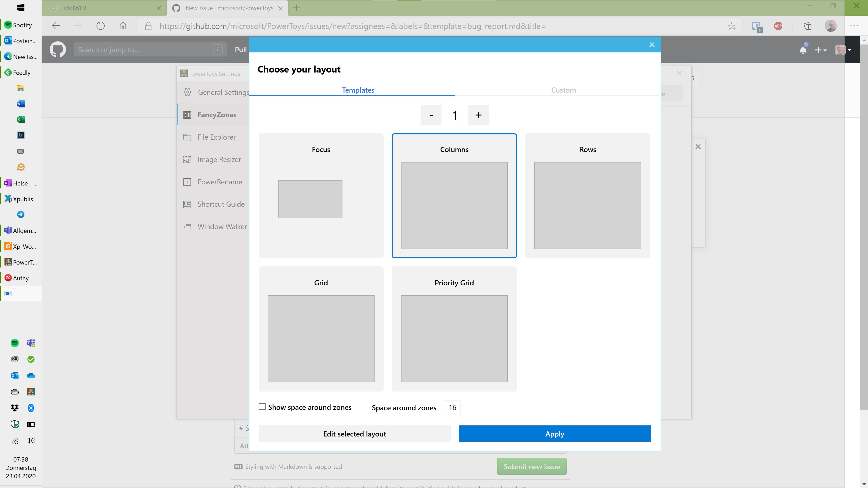Open the browser settings ellipsis menu
The width and height of the screenshot is (868, 488).
point(854,26)
